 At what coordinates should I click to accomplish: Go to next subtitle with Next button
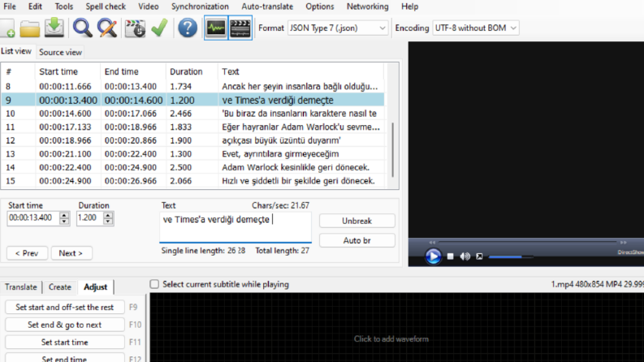[x=71, y=253]
